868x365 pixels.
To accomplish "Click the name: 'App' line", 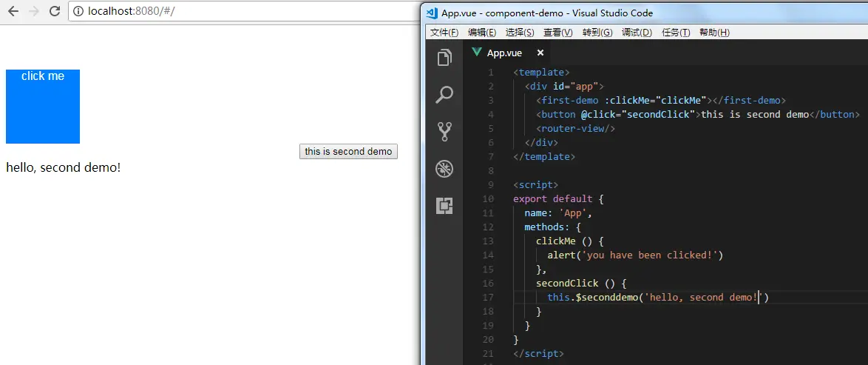I will (558, 213).
